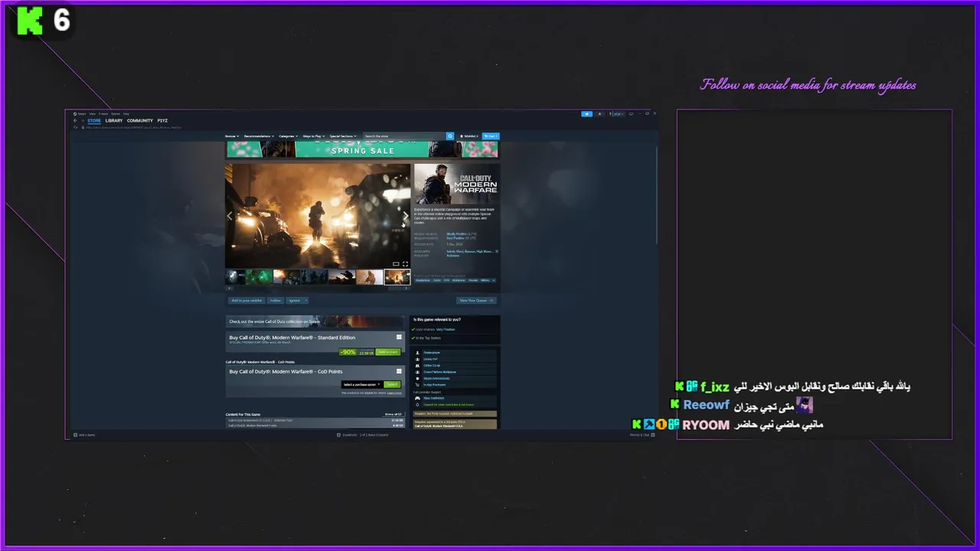Click the Ignore button
The width and height of the screenshot is (980, 551).
[294, 300]
